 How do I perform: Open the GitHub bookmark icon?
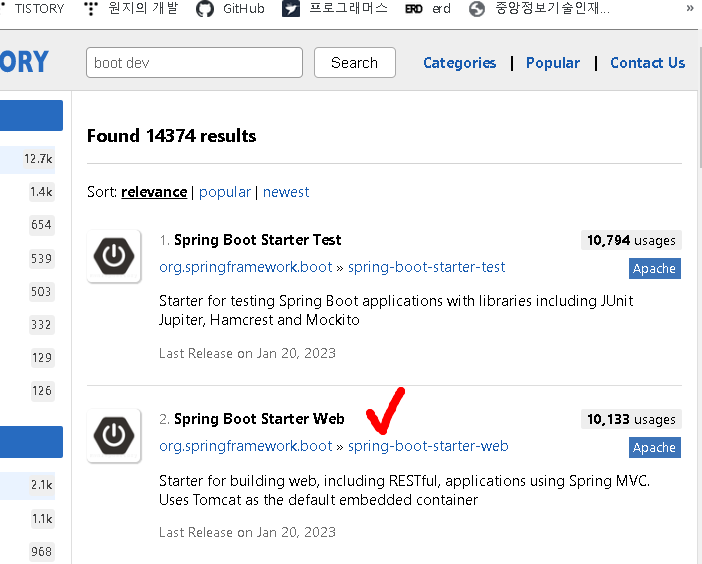click(205, 9)
